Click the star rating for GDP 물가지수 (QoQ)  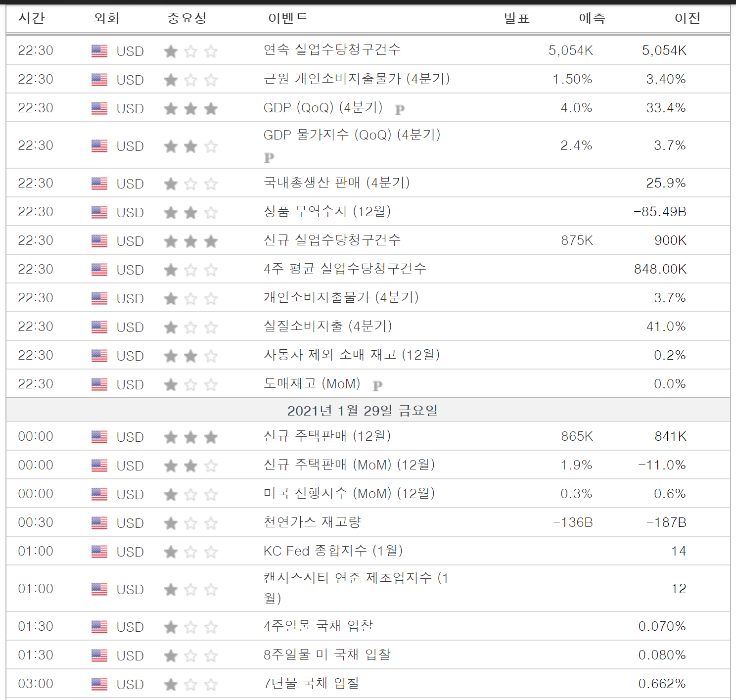(x=191, y=146)
